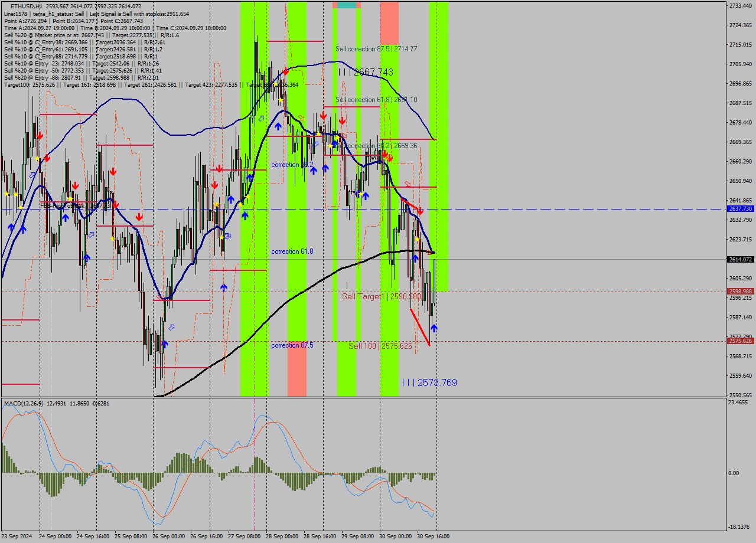
Task: Select the 'Sell 100 | 2575.626' chart label
Action: coord(380,346)
